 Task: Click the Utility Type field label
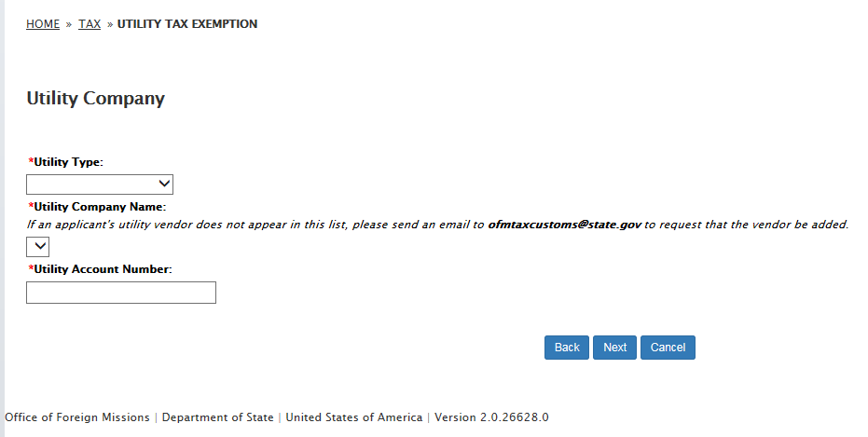coord(69,162)
